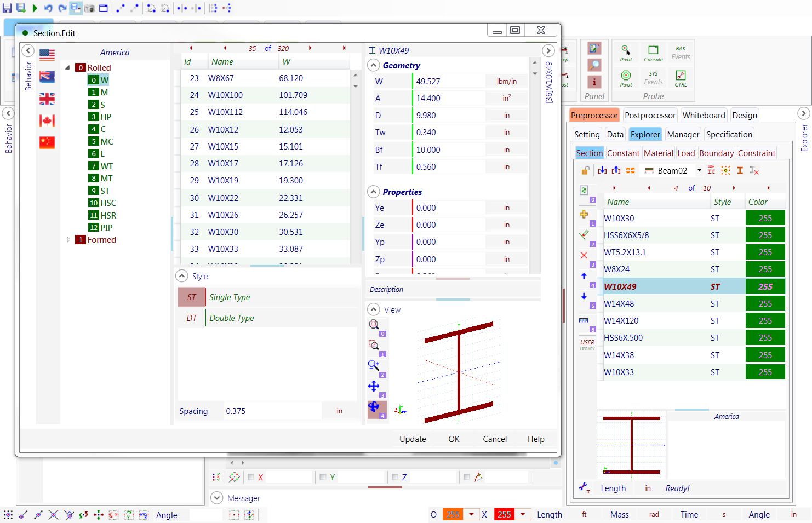Toggle the X coordinate checkbox
Image resolution: width=812 pixels, height=523 pixels.
(x=251, y=477)
